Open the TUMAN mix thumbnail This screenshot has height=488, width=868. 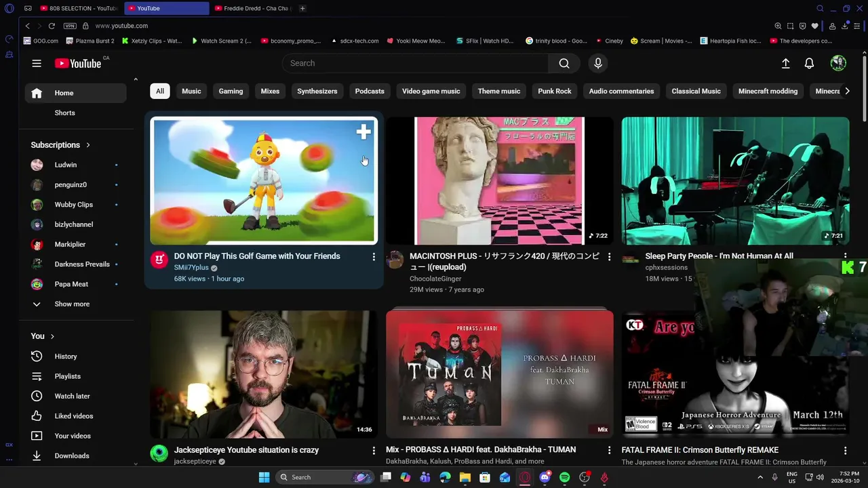pos(500,374)
